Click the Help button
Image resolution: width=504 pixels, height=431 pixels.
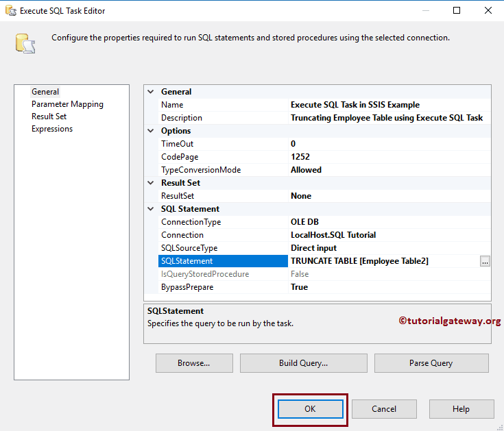pos(461,409)
